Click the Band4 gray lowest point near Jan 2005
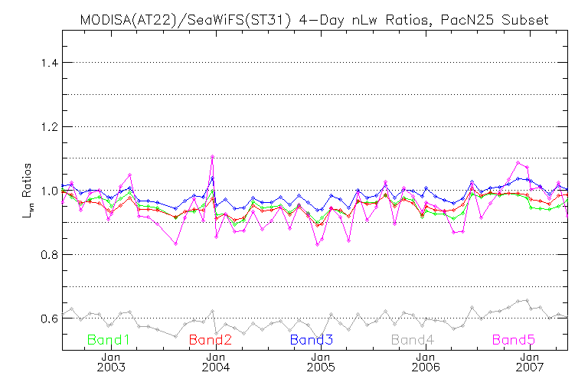This screenshot has height=392, width=588. [x=318, y=337]
